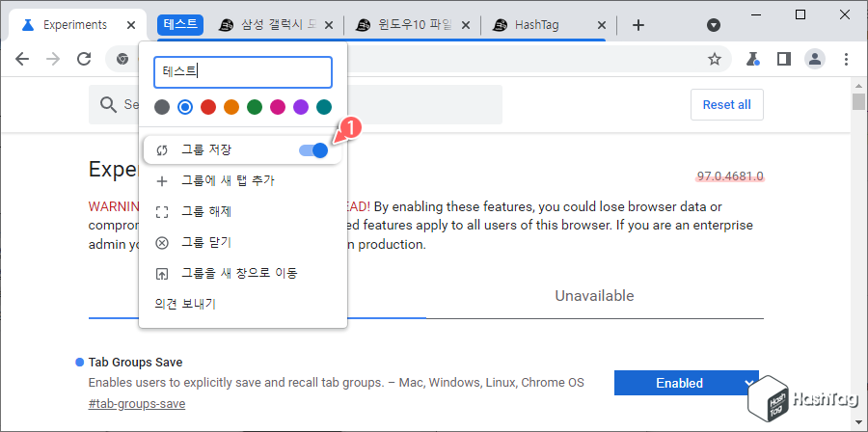
Task: Select the blue group color
Action: click(185, 107)
